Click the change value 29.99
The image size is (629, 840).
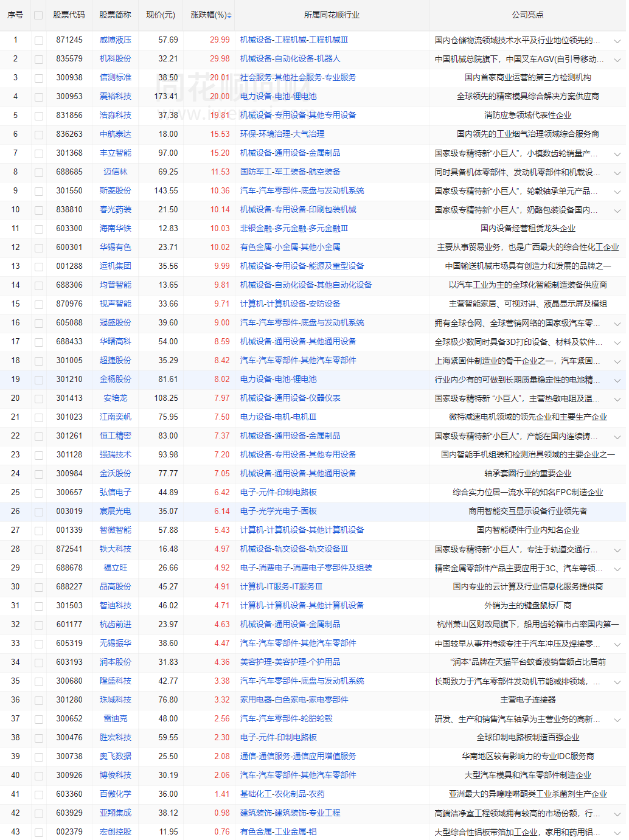(x=220, y=40)
